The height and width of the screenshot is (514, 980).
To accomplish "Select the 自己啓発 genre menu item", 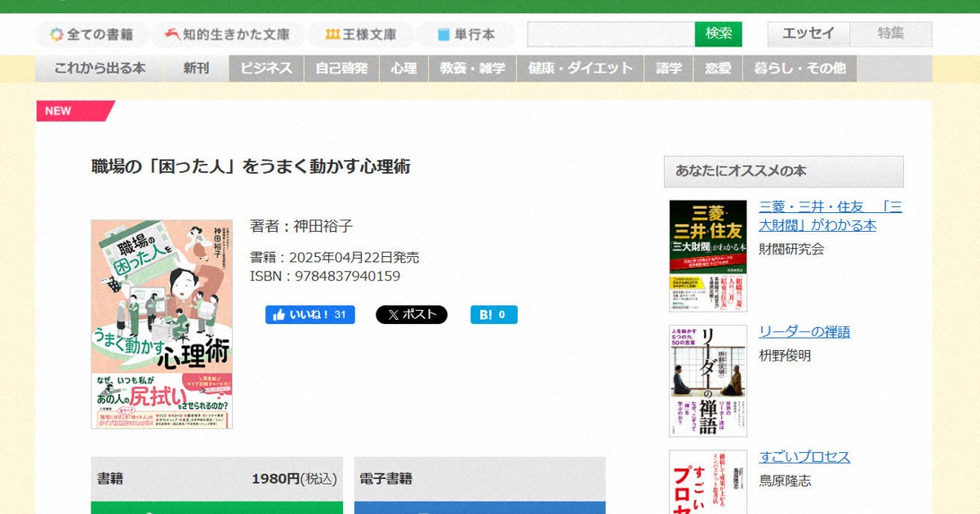I will pos(341,69).
